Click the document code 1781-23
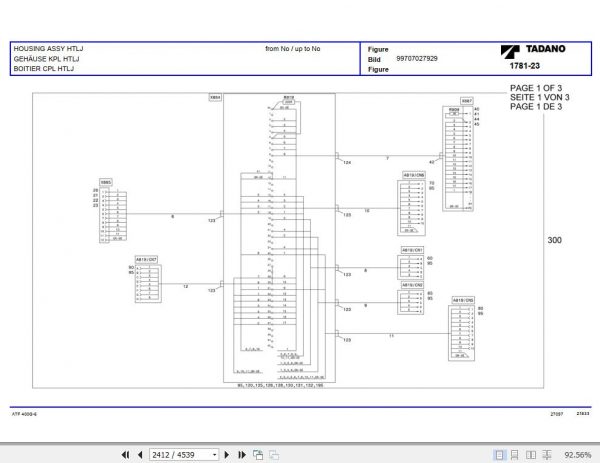 pyautogui.click(x=525, y=66)
